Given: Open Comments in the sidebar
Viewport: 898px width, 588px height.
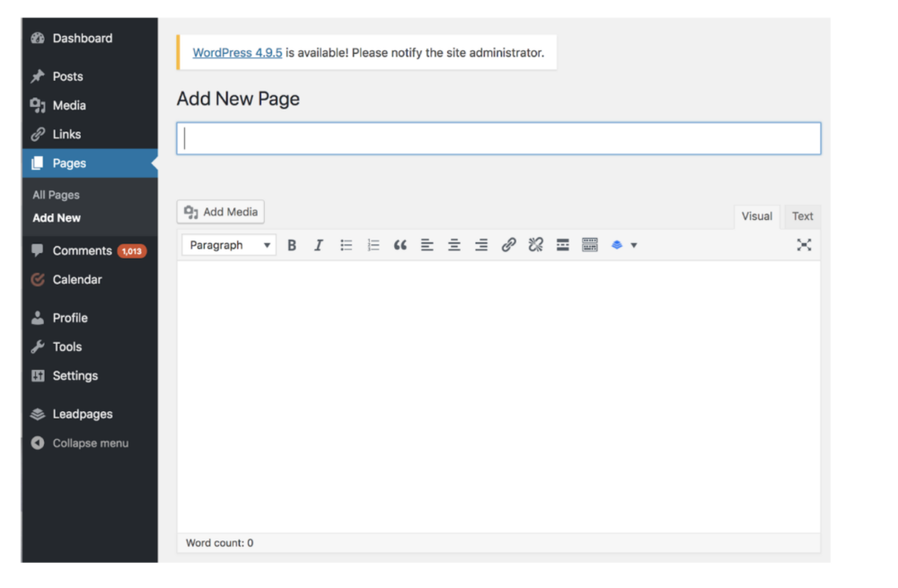Looking at the screenshot, I should coord(83,250).
